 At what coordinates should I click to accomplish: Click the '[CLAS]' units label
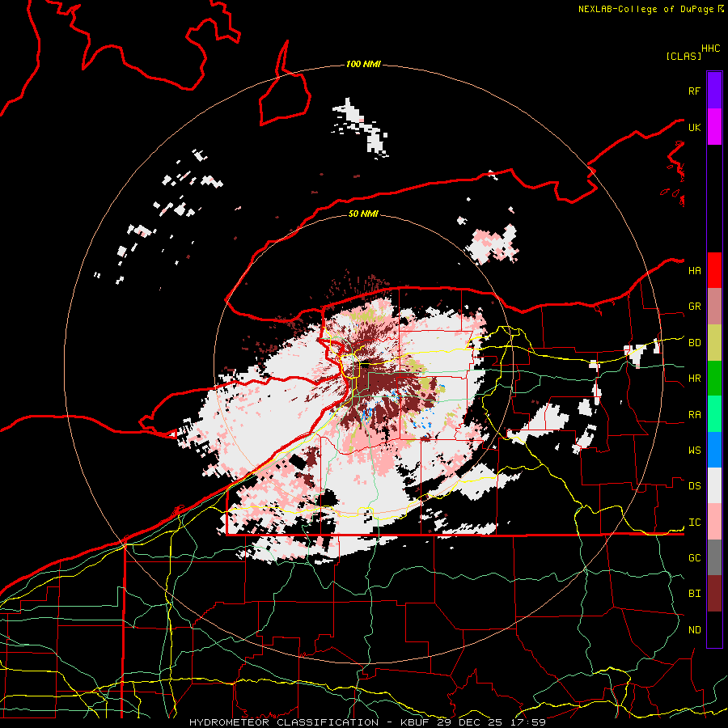pos(684,56)
